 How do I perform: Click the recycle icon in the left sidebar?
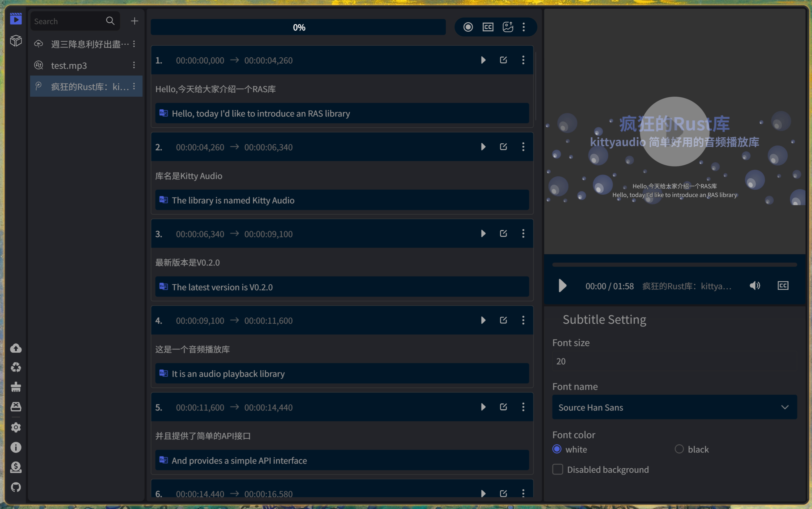click(16, 367)
